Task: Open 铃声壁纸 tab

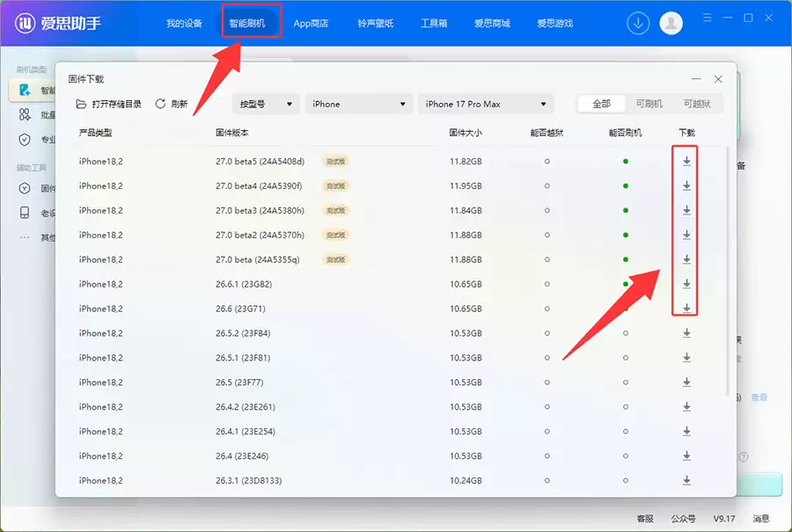Action: click(375, 23)
